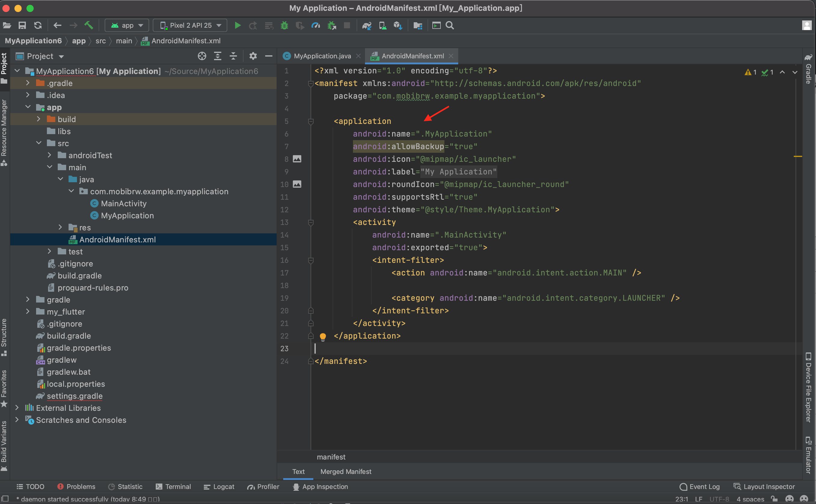Toggle the Emulator side panel

click(808, 455)
